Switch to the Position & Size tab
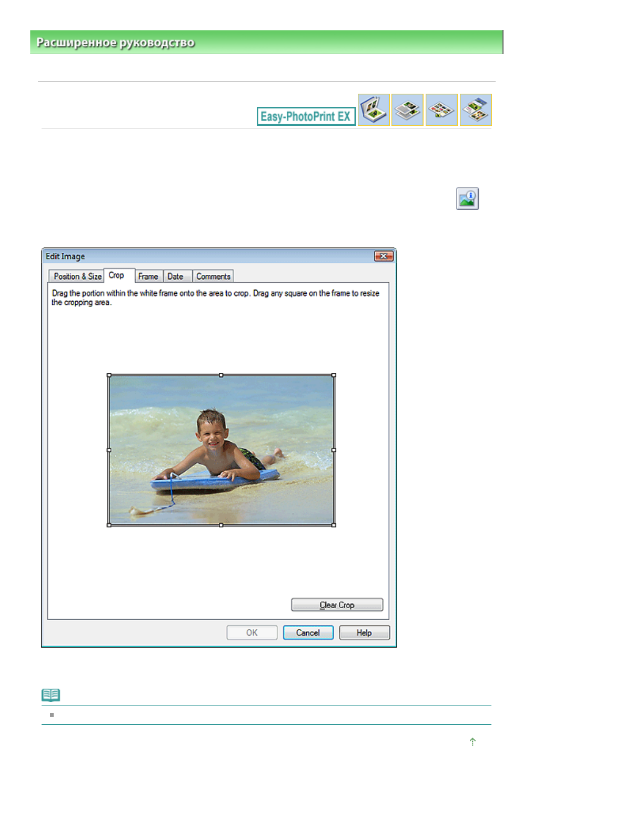Viewport: 644px width, 834px height. (x=77, y=276)
